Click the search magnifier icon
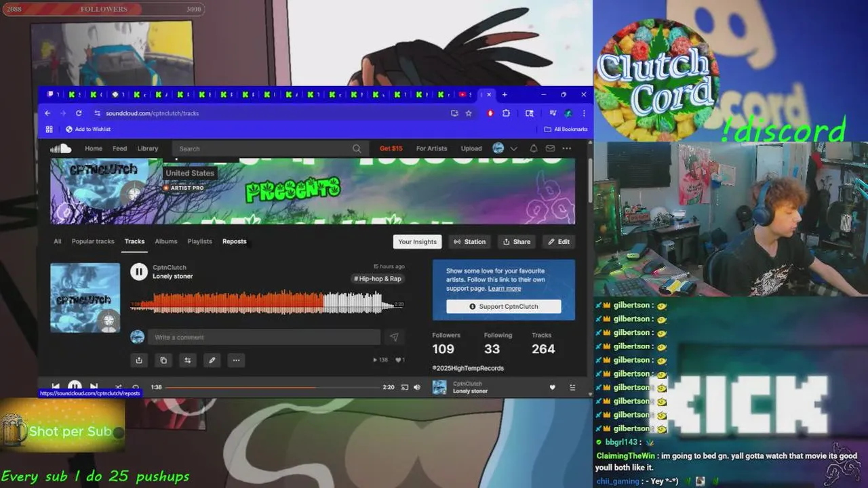 pos(357,148)
